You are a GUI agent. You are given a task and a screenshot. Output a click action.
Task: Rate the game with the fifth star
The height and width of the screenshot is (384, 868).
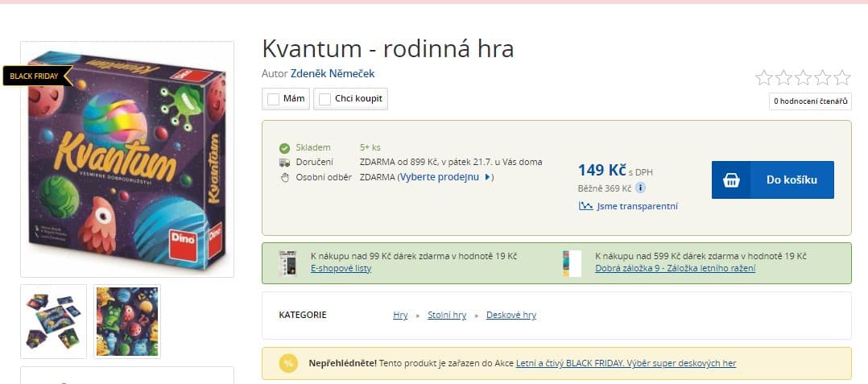tap(842, 77)
